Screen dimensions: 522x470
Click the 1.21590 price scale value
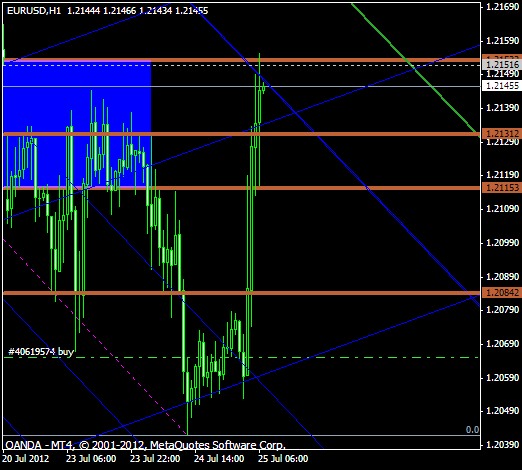pos(502,41)
